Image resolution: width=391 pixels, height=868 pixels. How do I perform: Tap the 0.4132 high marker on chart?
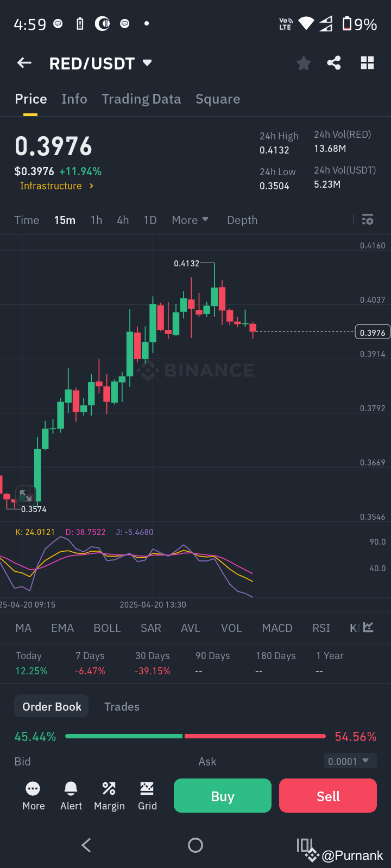(x=186, y=263)
